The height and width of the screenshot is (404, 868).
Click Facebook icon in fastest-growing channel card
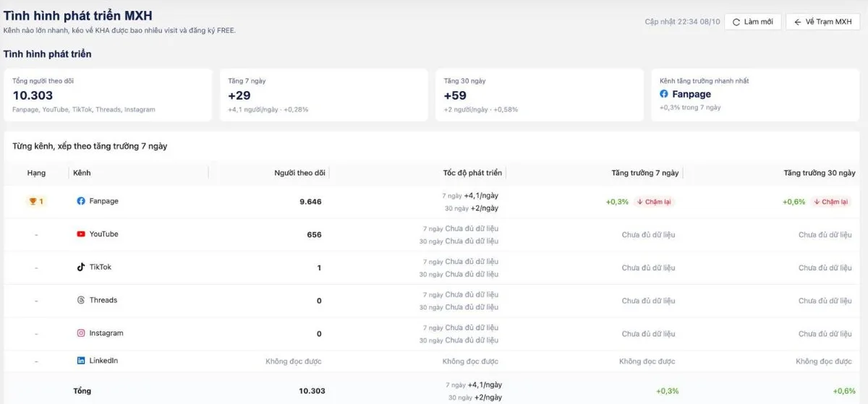(664, 94)
